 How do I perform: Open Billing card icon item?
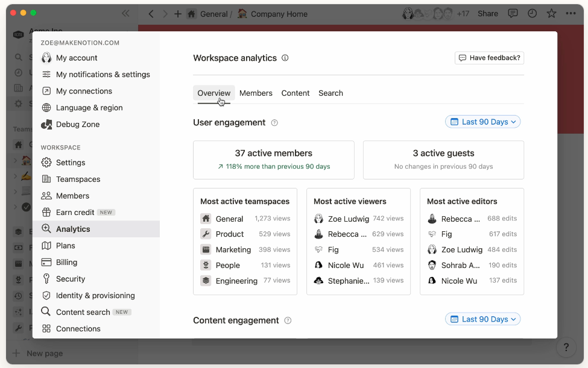coord(96,262)
